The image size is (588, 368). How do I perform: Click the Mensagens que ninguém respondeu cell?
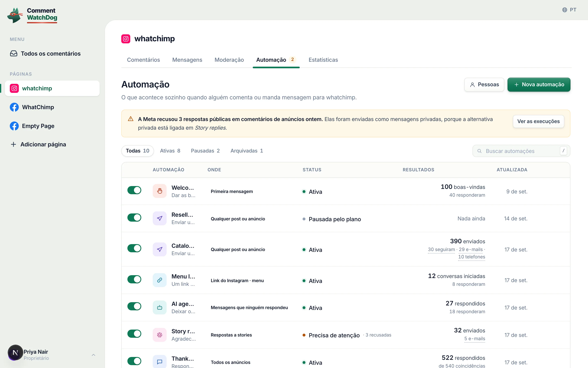(x=249, y=308)
